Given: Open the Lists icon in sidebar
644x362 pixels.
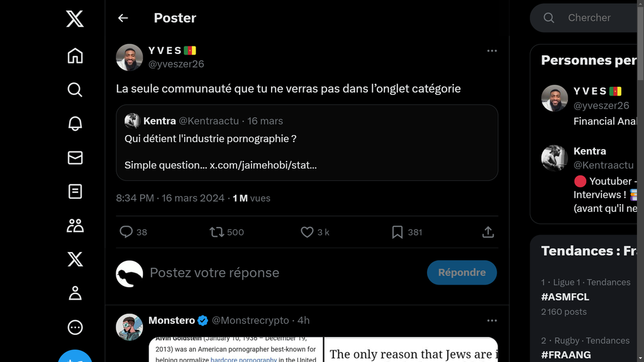Looking at the screenshot, I should (75, 191).
